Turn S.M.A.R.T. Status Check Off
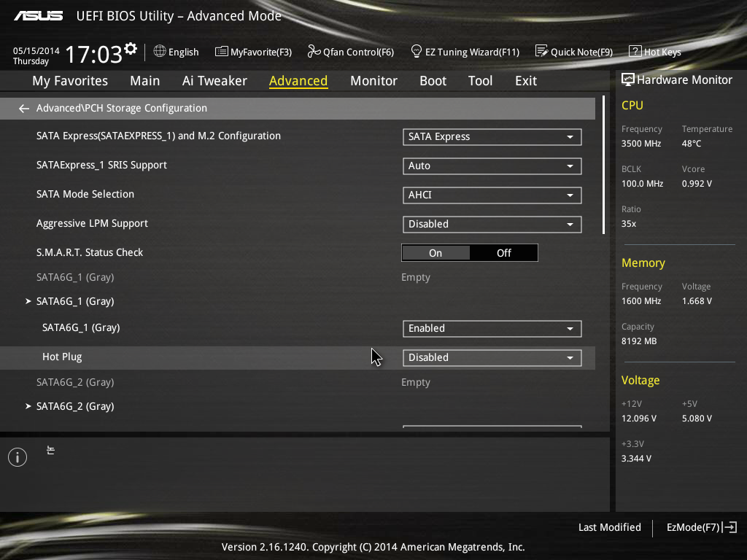The width and height of the screenshot is (747, 560). pos(503,253)
